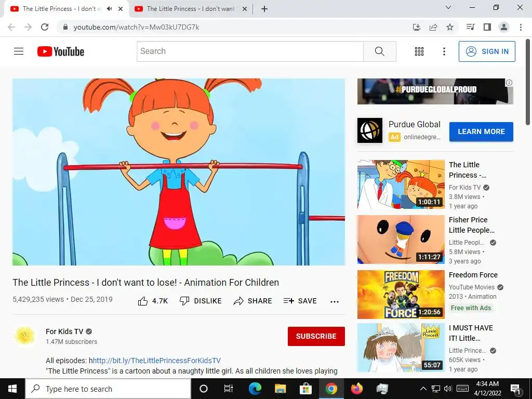Open File Explorer from the taskbar
The width and height of the screenshot is (532, 399).
(x=280, y=389)
